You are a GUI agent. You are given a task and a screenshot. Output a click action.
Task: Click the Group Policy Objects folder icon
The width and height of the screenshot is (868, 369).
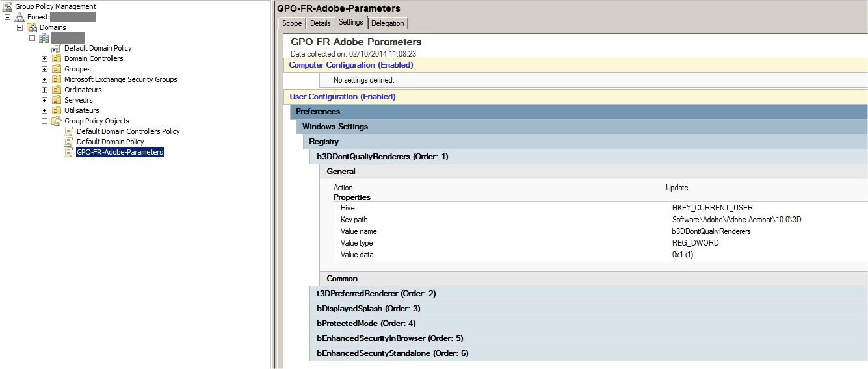(x=57, y=121)
